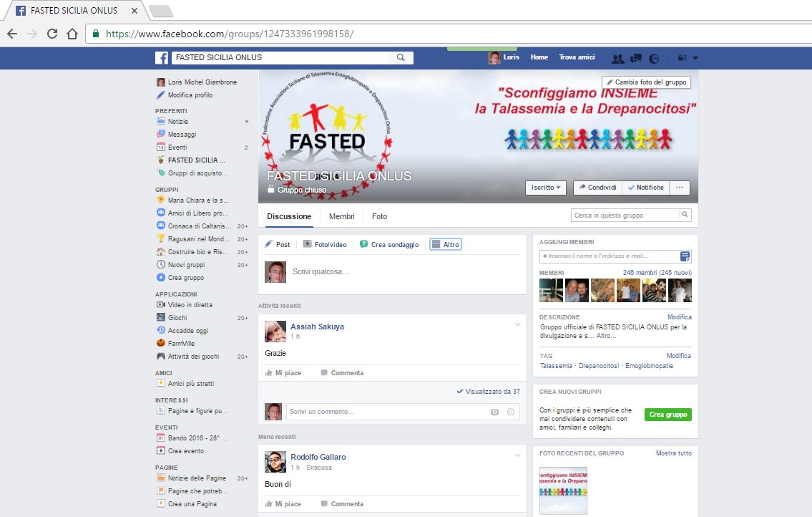Click the camera icon in the comment box
Screen dimensions: 812x517
(x=494, y=412)
